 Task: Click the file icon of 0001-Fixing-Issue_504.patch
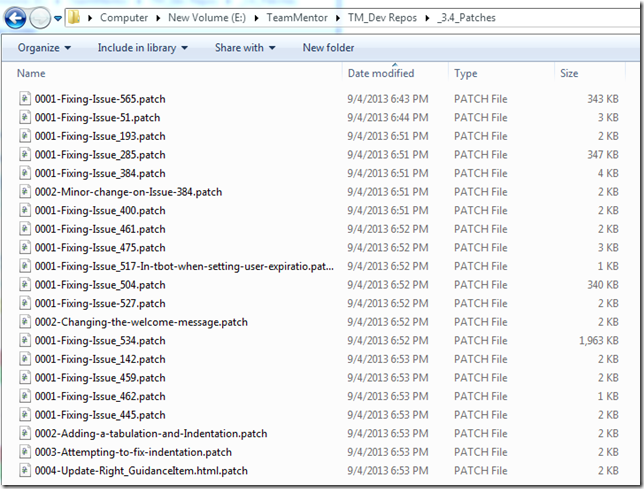click(25, 285)
